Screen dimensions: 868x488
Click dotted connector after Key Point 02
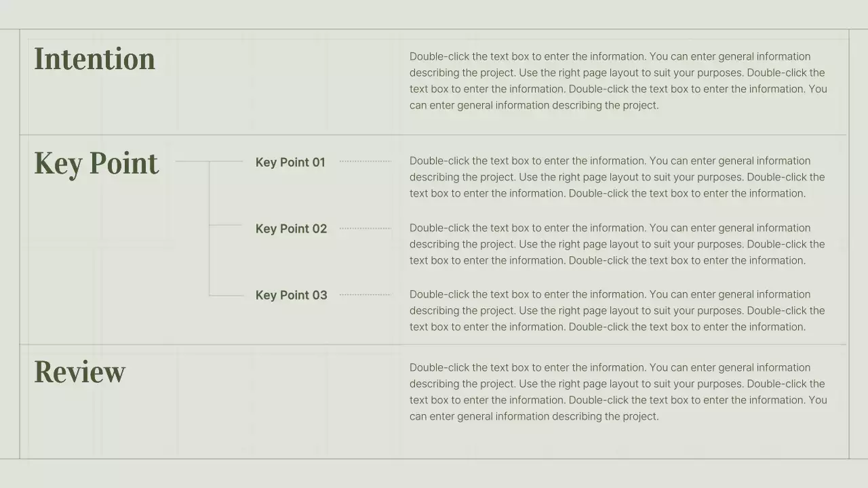[365, 228]
